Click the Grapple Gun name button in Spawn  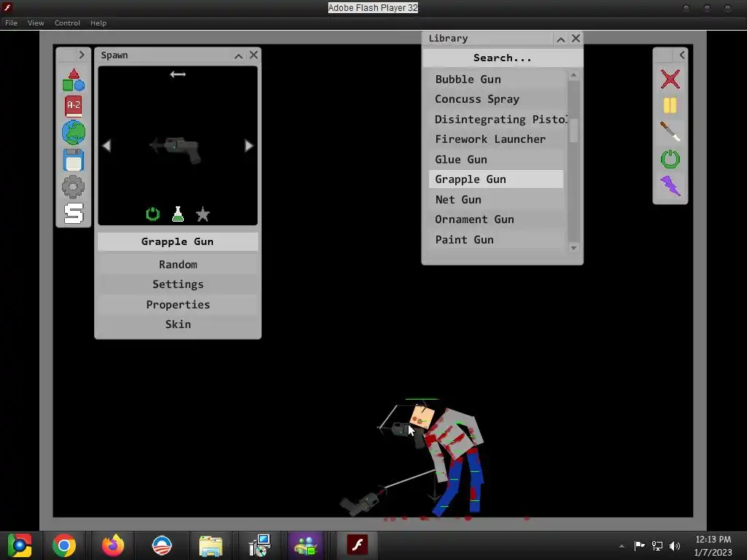[178, 241]
